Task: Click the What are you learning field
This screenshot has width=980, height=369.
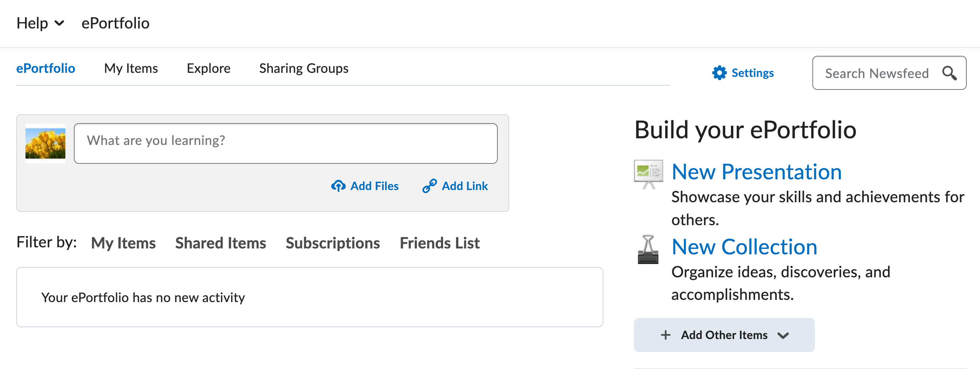Action: pyautogui.click(x=286, y=143)
